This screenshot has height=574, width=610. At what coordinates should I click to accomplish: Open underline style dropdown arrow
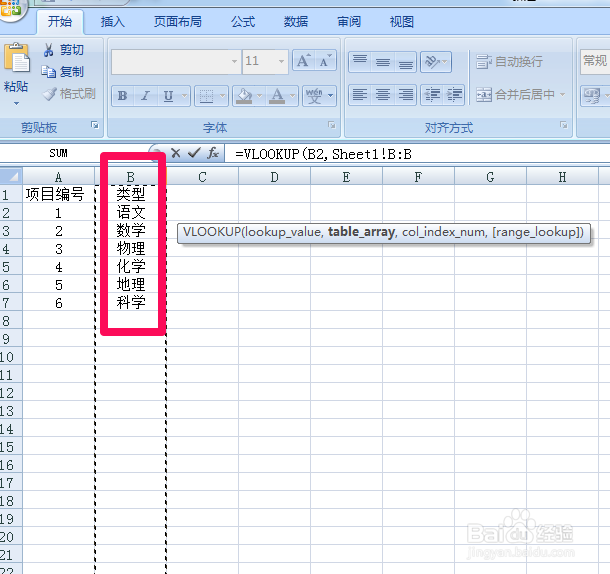tap(184, 95)
